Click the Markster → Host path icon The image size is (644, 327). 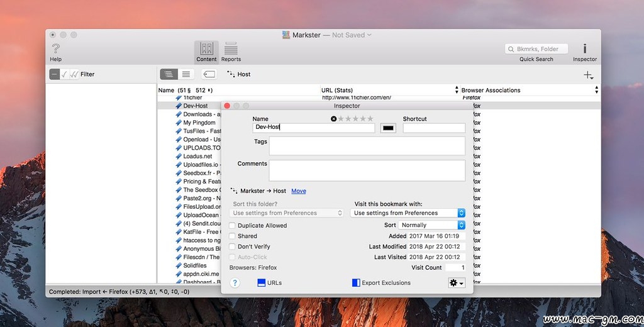pos(234,191)
